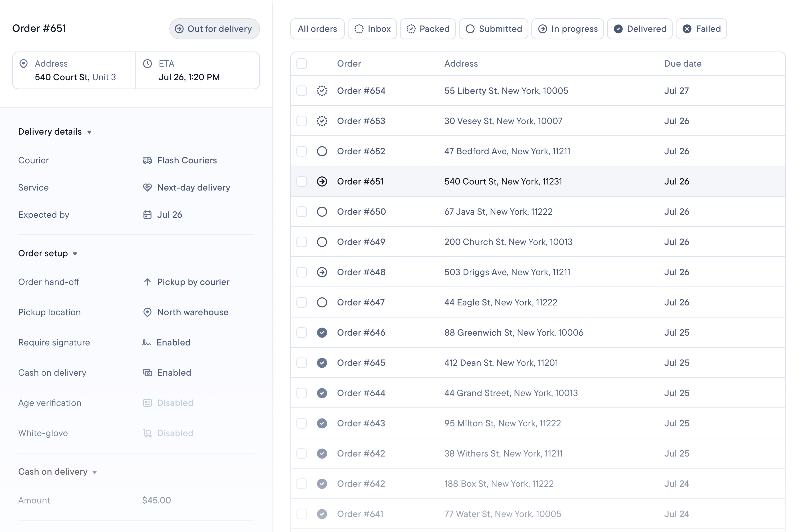The width and height of the screenshot is (804, 532).
Task: Click the Out for delivery status badge
Action: [214, 29]
